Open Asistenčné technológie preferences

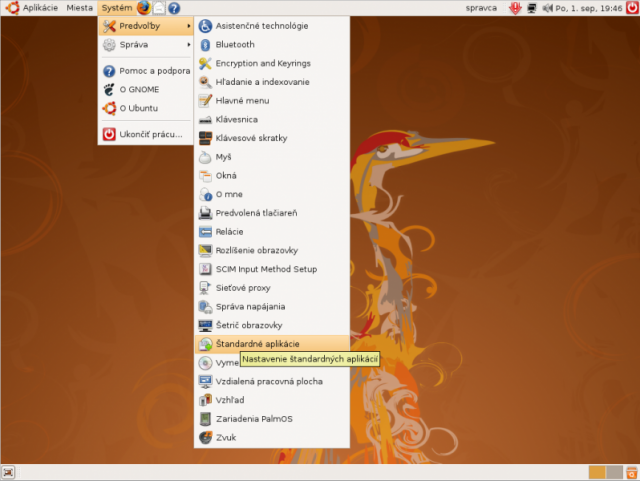click(x=272, y=26)
